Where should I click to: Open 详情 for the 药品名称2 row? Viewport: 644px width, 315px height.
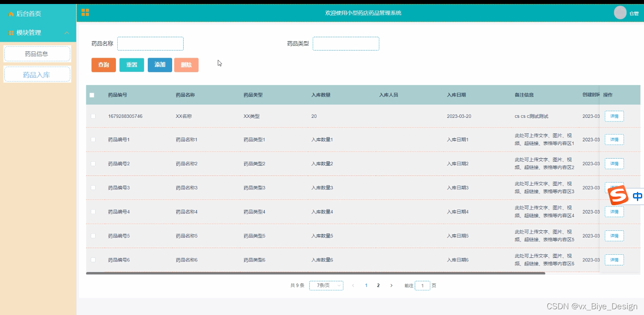614,163
